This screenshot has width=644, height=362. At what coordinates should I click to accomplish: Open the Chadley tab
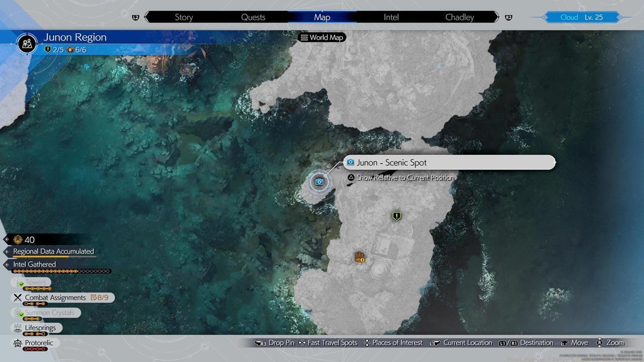459,17
